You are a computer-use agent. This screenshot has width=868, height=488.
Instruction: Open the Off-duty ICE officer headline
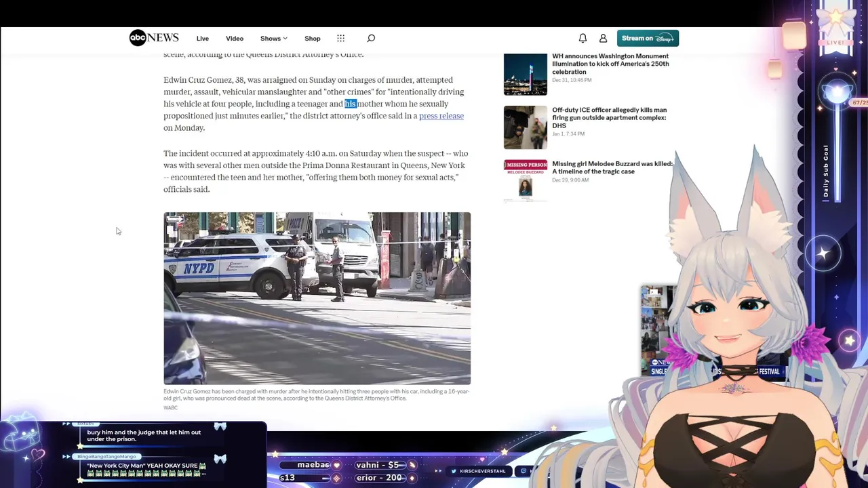[609, 117]
